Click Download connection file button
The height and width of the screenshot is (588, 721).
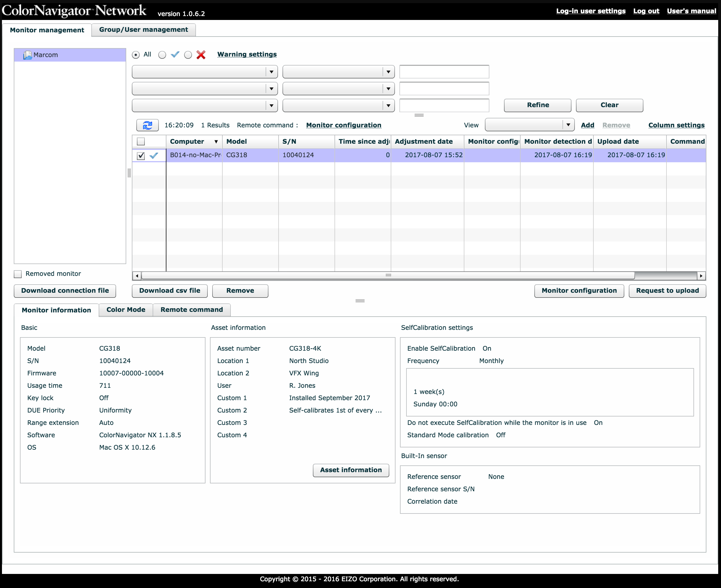pyautogui.click(x=65, y=290)
